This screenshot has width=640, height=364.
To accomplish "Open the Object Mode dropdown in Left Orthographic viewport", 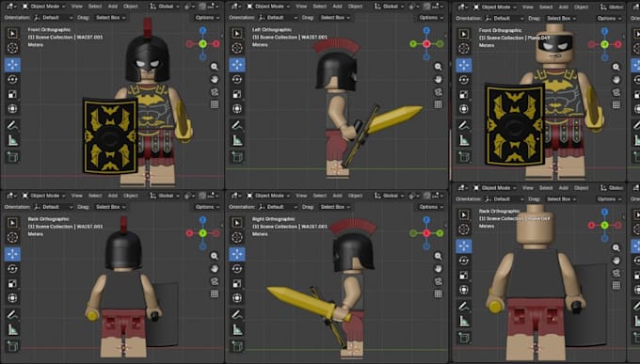I will (x=268, y=7).
